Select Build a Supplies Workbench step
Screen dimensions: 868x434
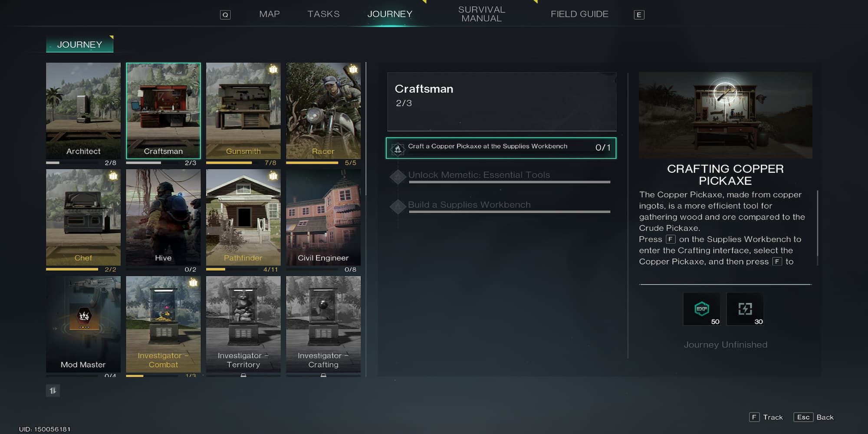click(x=500, y=206)
